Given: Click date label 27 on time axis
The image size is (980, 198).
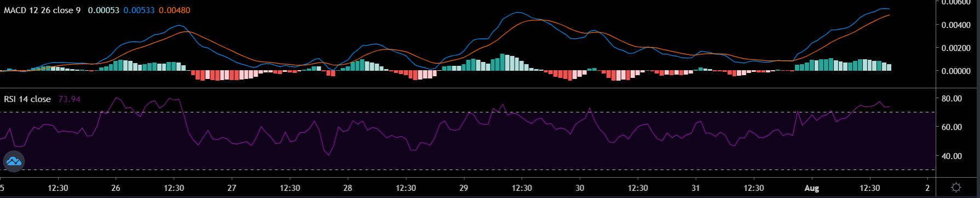Looking at the screenshot, I should [232, 188].
